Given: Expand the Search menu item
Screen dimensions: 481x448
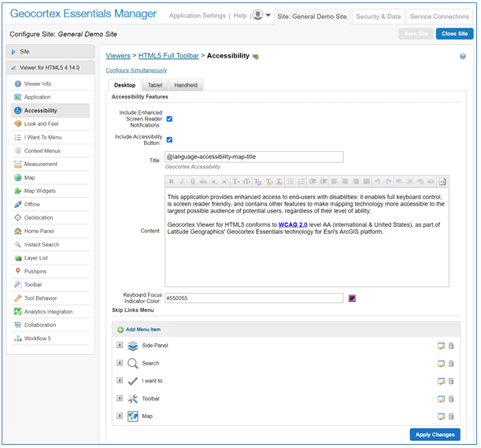Looking at the screenshot, I should tap(120, 363).
